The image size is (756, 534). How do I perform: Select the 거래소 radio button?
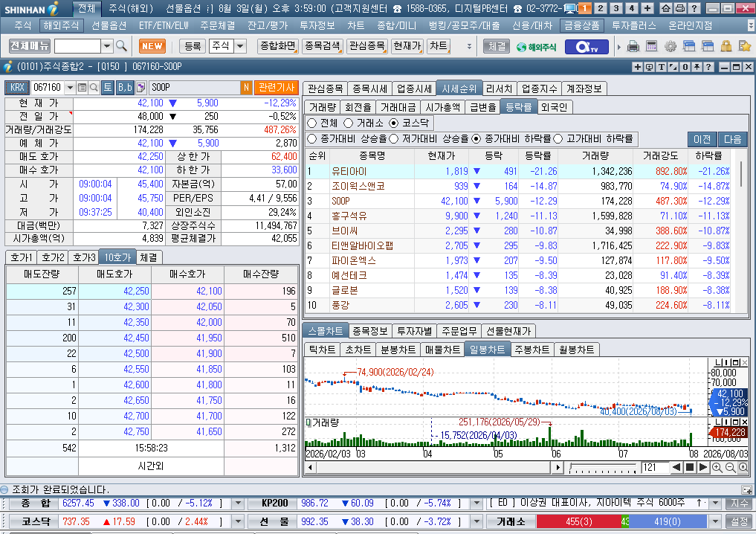click(x=348, y=123)
